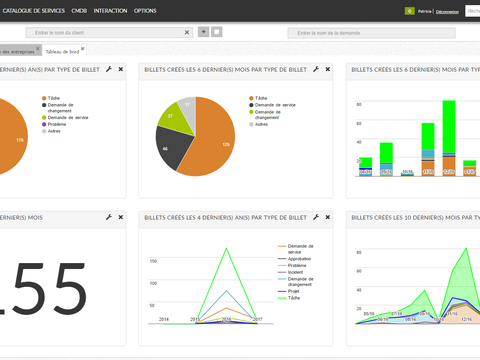Open the INTERACTION menu
The image size is (480, 360).
[x=110, y=11]
